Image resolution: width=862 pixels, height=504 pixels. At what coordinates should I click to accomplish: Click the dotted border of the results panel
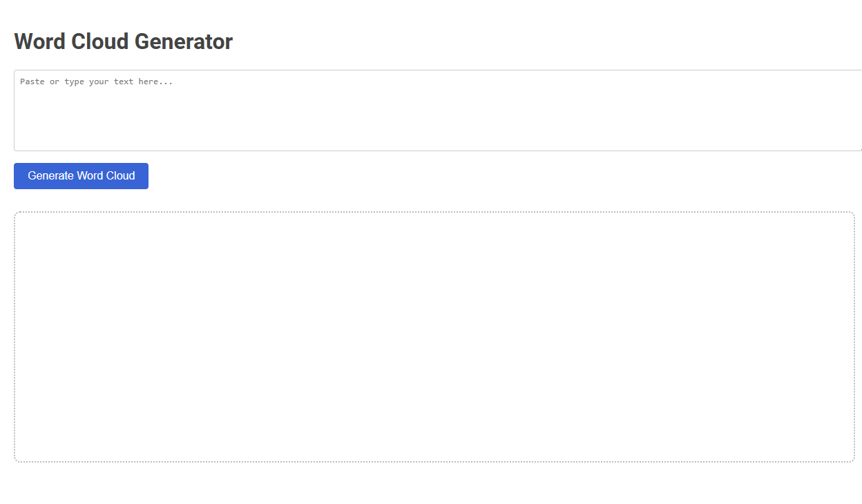tap(434, 212)
